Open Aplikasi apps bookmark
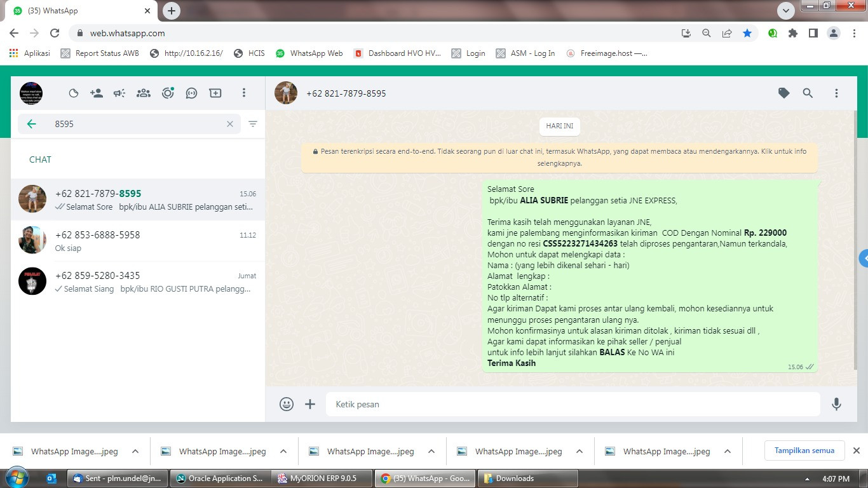Viewport: 868px width, 488px height. coord(30,53)
